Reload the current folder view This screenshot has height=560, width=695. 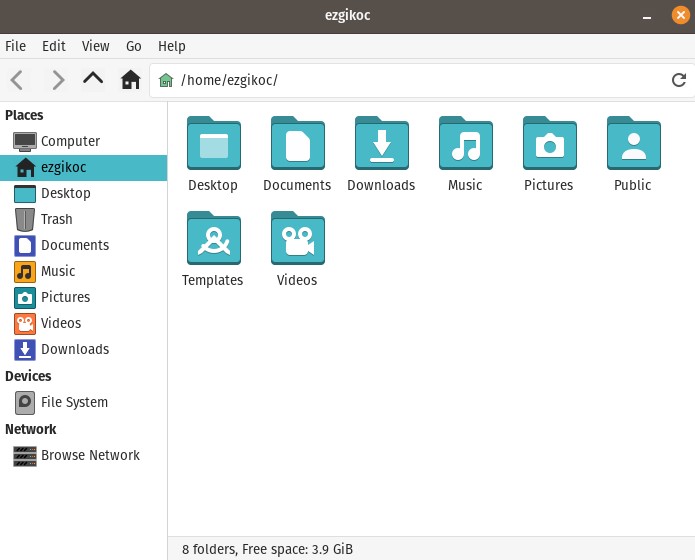pos(679,80)
